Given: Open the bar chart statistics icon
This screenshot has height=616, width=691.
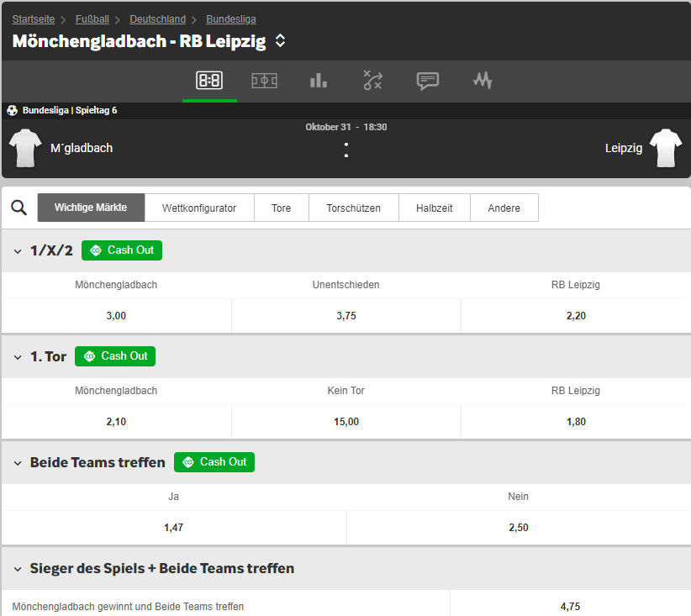Looking at the screenshot, I should [x=318, y=81].
